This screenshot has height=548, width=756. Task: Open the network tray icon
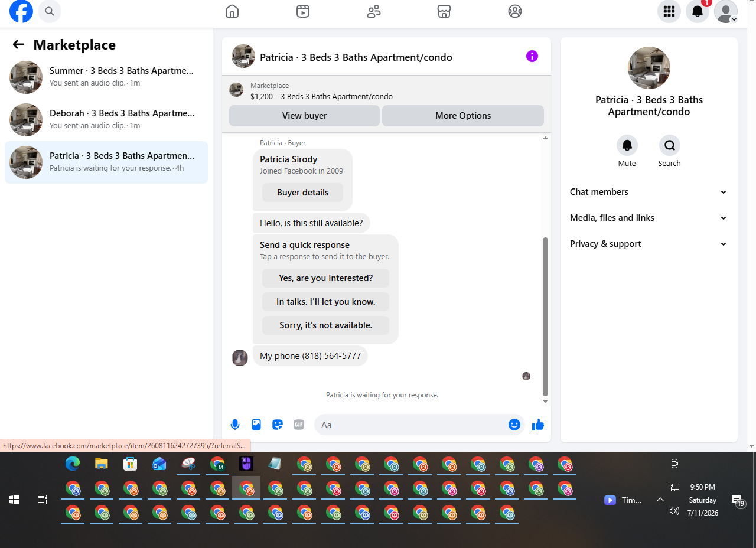click(x=674, y=488)
